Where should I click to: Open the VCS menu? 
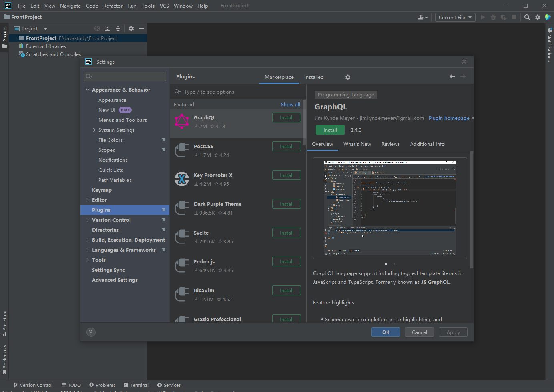(x=164, y=6)
